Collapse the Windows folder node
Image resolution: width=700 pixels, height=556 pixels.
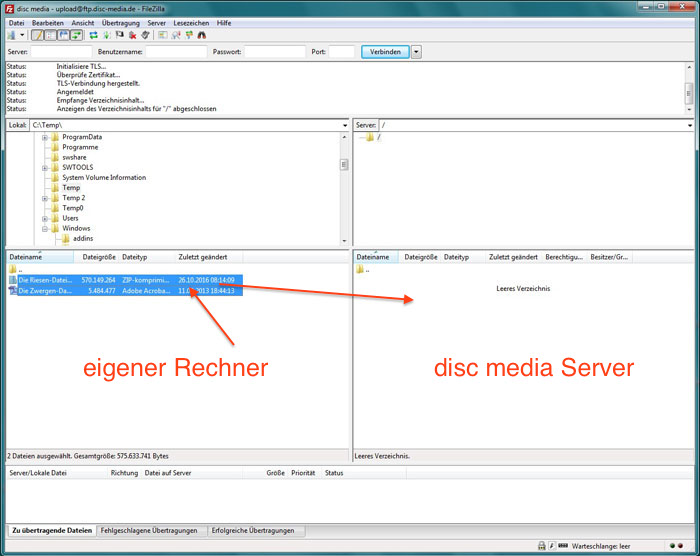coord(45,229)
